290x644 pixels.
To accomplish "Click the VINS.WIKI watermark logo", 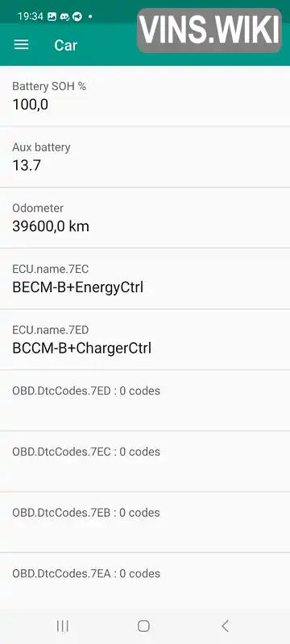I will pyautogui.click(x=209, y=31).
